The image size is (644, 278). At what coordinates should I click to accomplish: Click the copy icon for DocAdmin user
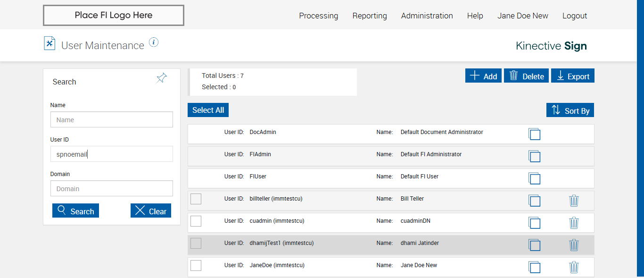pos(534,134)
